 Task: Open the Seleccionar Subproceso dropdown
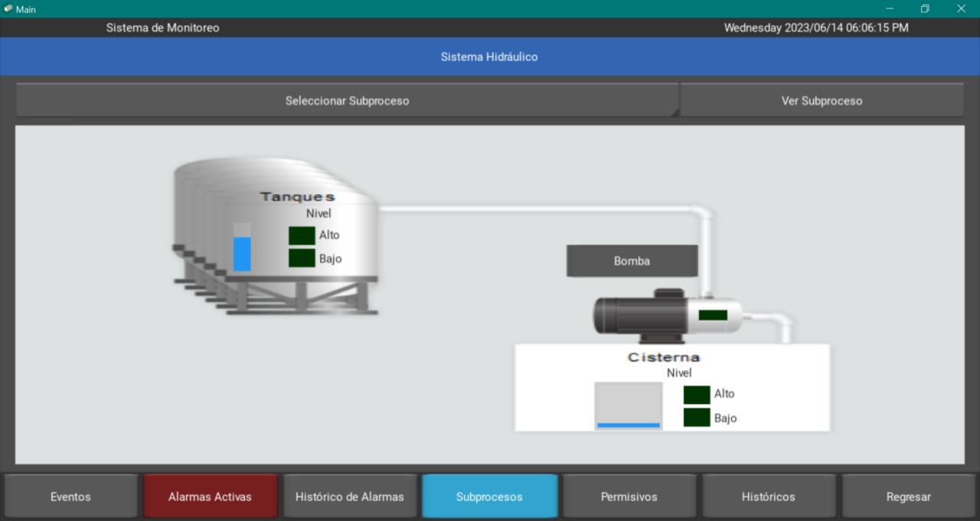[347, 100]
